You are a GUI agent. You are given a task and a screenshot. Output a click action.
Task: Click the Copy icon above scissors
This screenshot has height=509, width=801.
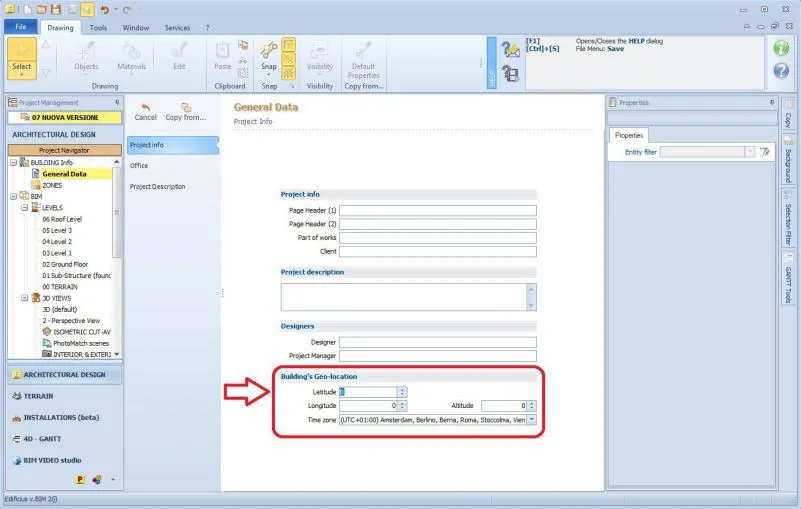pos(243,45)
